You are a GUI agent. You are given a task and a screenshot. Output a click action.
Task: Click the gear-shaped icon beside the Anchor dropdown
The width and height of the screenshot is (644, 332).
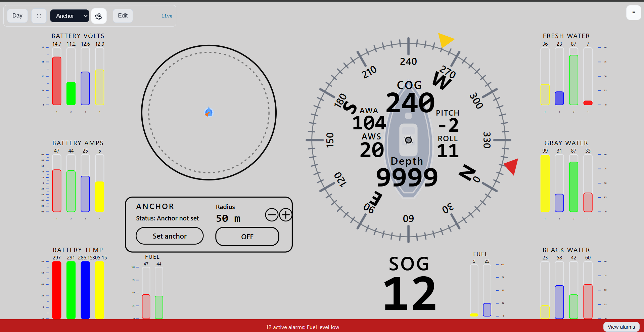coord(98,16)
